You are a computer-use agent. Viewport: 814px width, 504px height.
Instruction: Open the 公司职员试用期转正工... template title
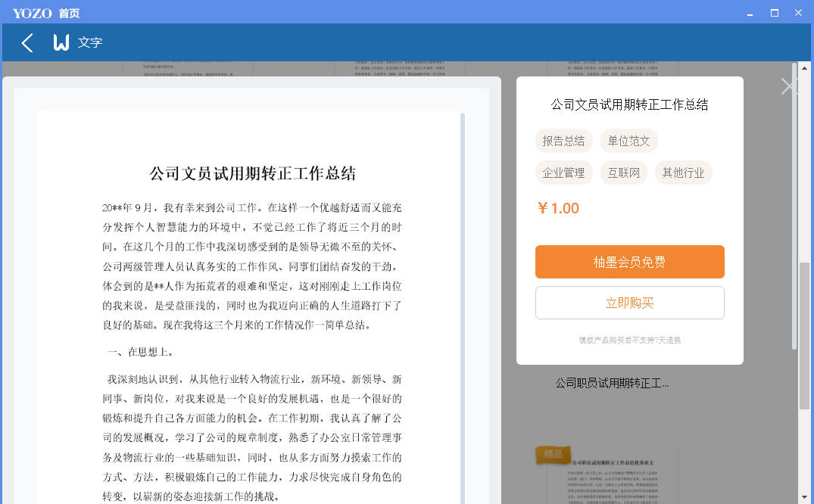click(x=612, y=383)
